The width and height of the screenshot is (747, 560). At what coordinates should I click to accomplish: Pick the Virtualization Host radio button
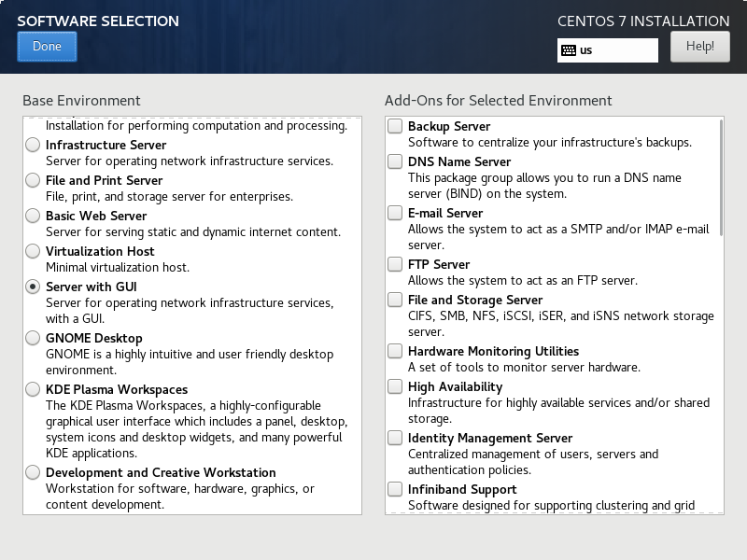coord(33,251)
